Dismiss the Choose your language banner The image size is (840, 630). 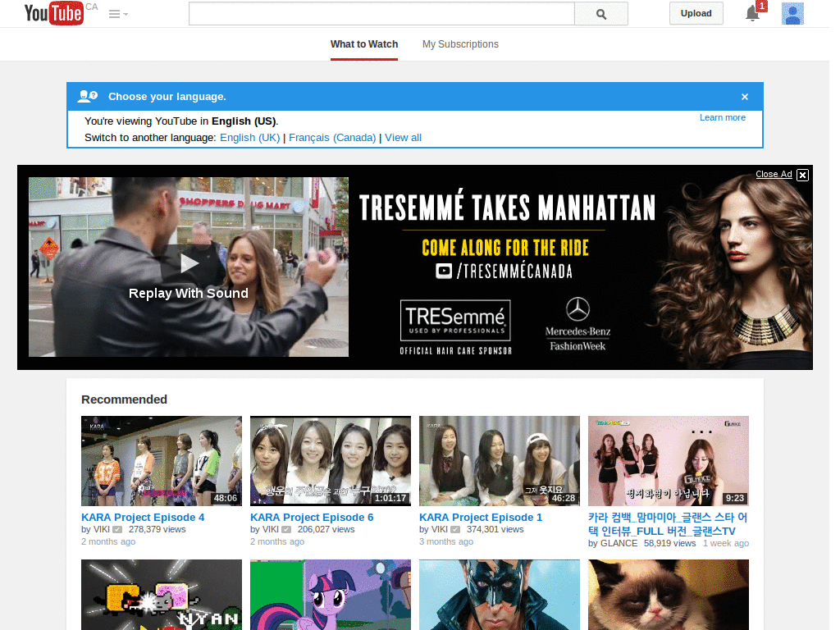click(x=745, y=97)
